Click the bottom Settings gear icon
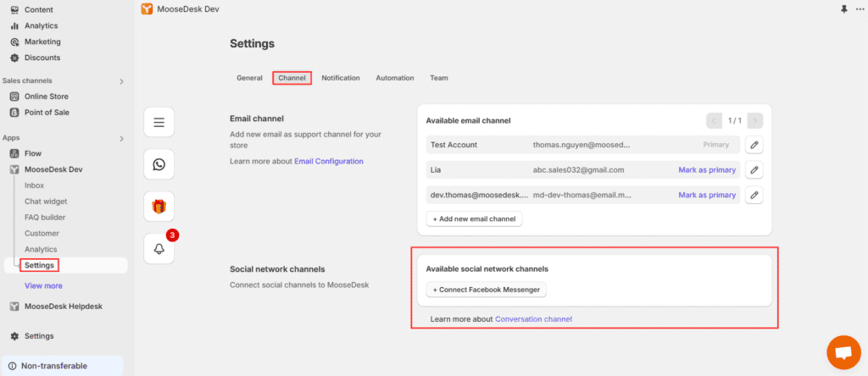 pos(15,336)
